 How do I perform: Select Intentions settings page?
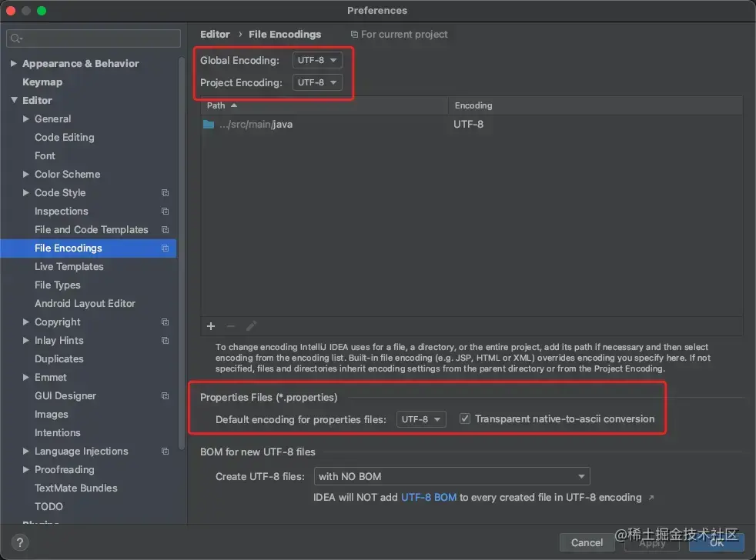click(x=58, y=433)
